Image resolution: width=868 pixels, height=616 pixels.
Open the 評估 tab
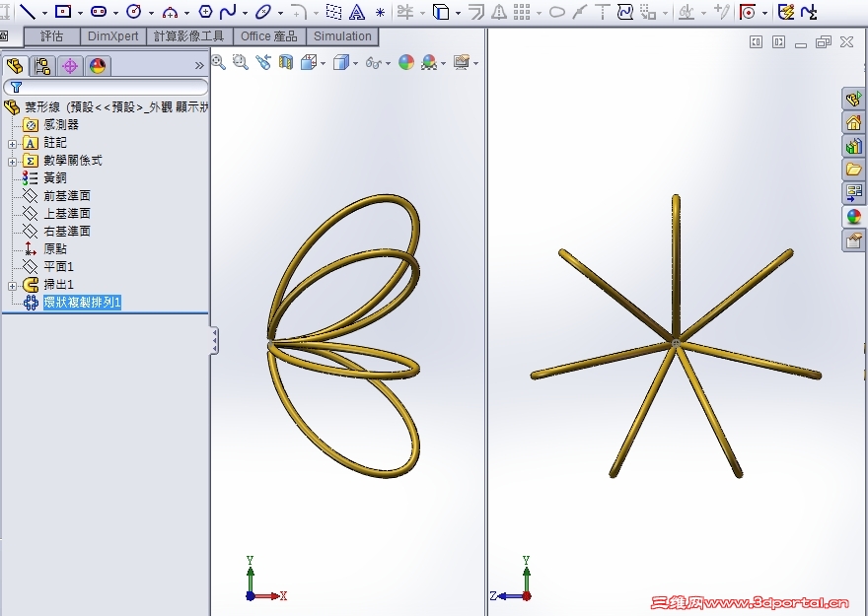click(x=52, y=36)
